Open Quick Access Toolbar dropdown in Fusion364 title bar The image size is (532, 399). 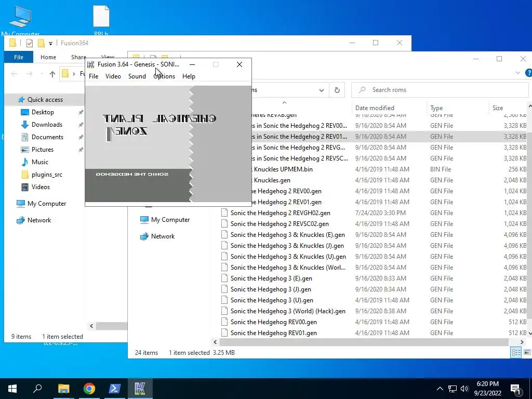point(50,43)
